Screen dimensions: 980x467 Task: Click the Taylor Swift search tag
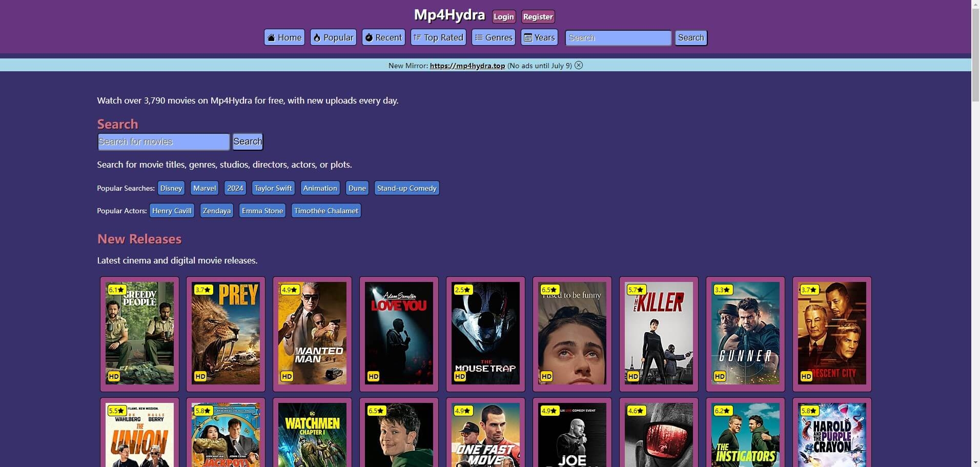273,188
